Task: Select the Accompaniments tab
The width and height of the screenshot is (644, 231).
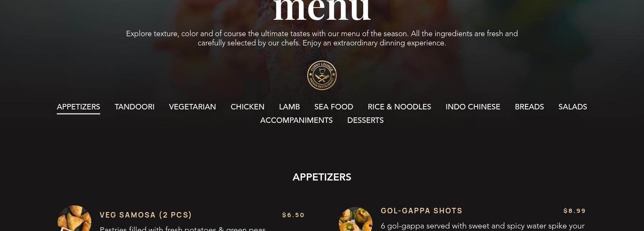Action: tap(296, 120)
